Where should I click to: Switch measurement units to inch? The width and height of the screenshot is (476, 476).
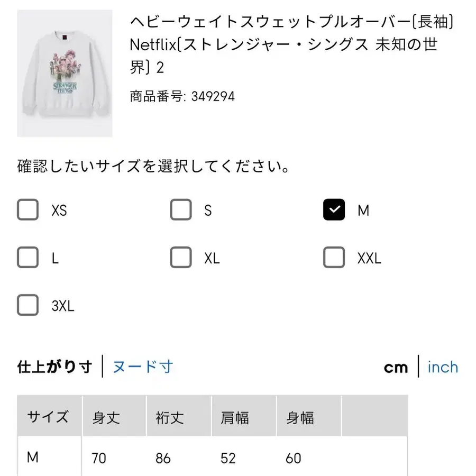[443, 367]
